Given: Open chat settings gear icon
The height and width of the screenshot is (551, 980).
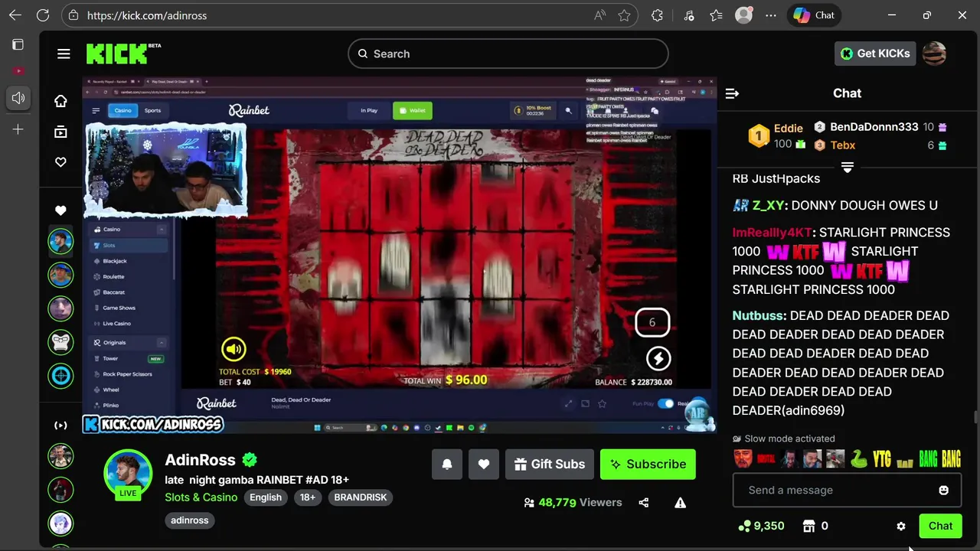Looking at the screenshot, I should pyautogui.click(x=901, y=527).
